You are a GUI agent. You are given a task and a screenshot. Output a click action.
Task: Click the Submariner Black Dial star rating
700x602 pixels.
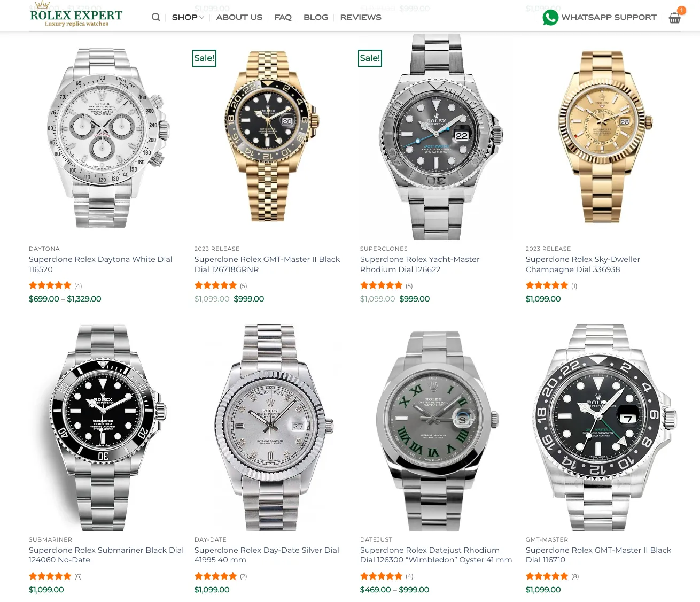coord(50,576)
